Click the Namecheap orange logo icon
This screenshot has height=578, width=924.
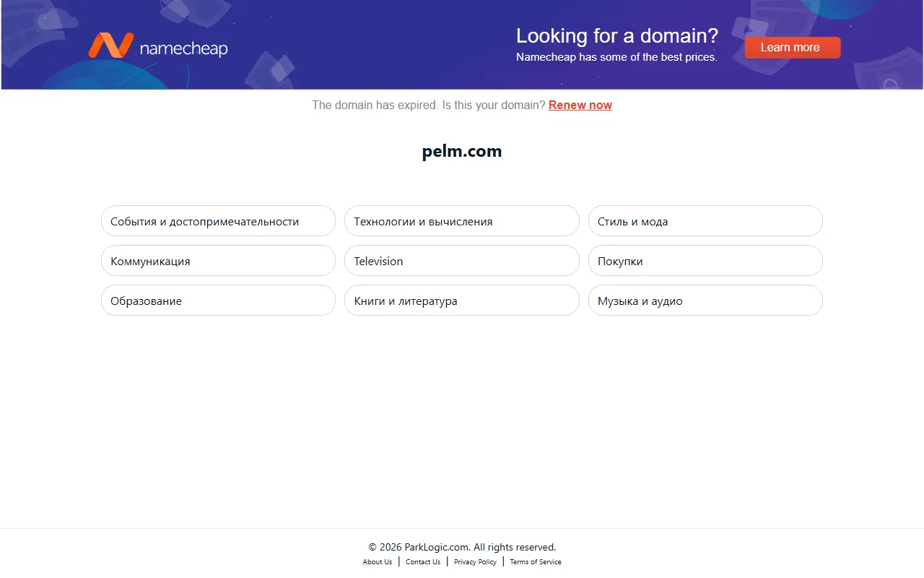pyautogui.click(x=110, y=46)
